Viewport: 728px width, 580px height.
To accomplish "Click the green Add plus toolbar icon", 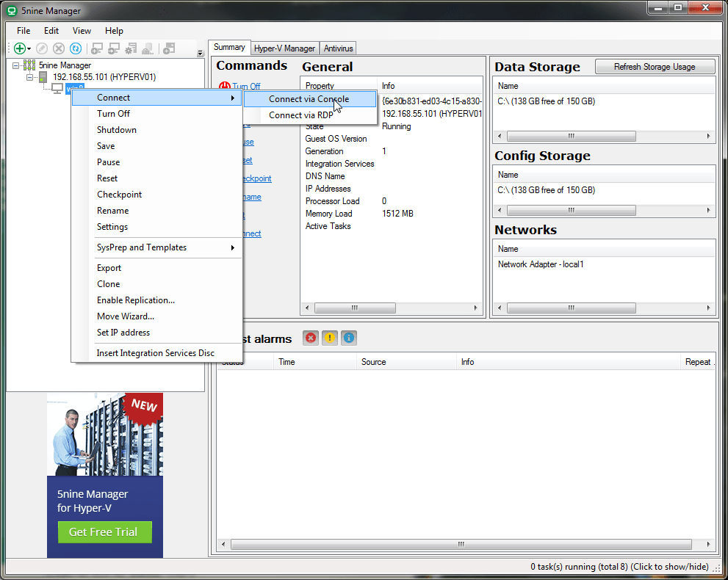I will pos(20,48).
